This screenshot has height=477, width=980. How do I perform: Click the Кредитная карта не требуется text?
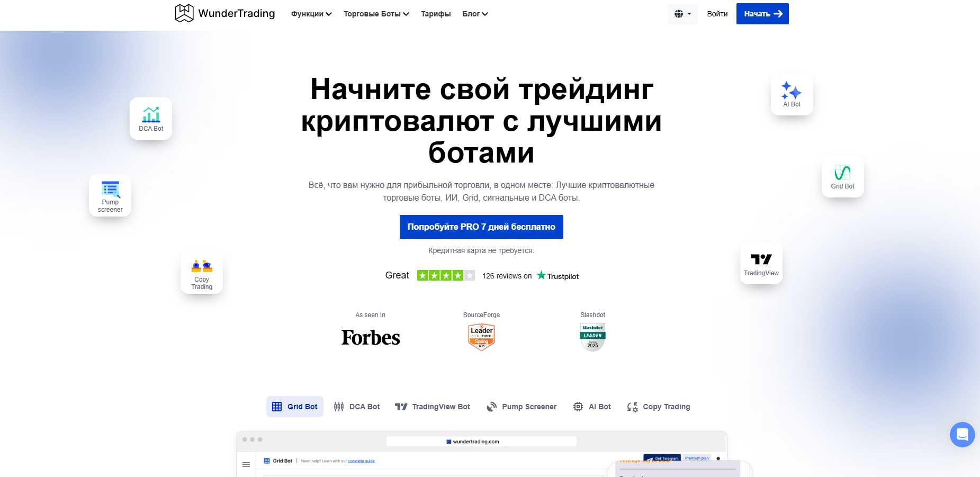pyautogui.click(x=481, y=250)
